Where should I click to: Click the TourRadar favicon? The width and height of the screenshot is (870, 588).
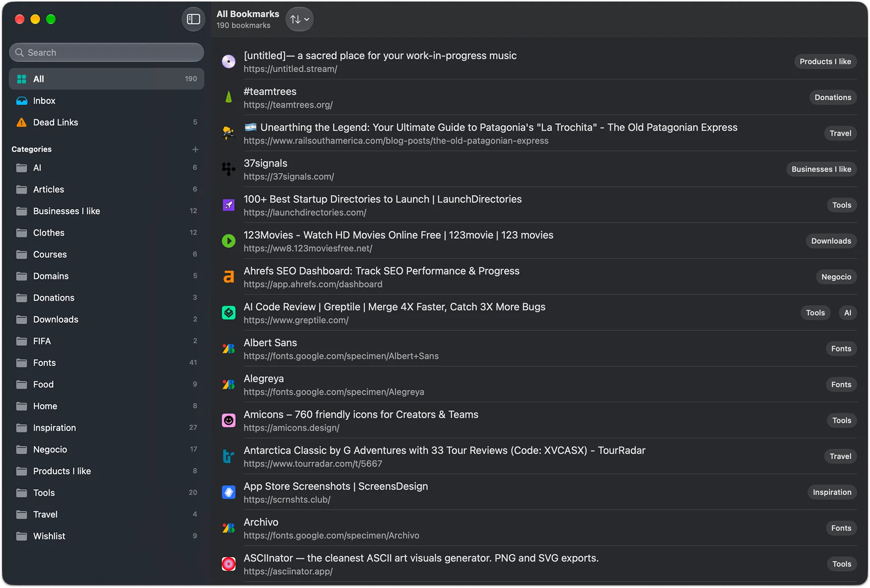pos(229,456)
